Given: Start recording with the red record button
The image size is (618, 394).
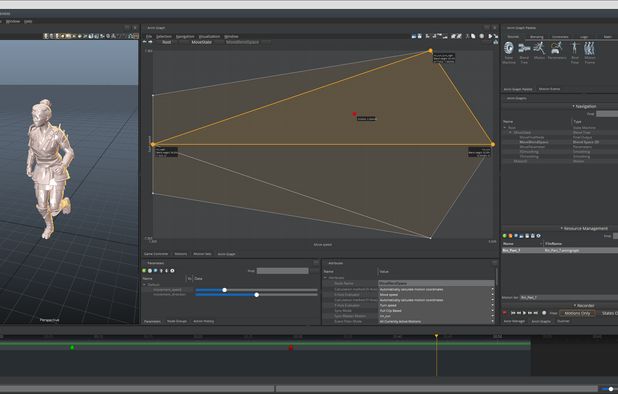Looking at the screenshot, I should click(x=504, y=313).
